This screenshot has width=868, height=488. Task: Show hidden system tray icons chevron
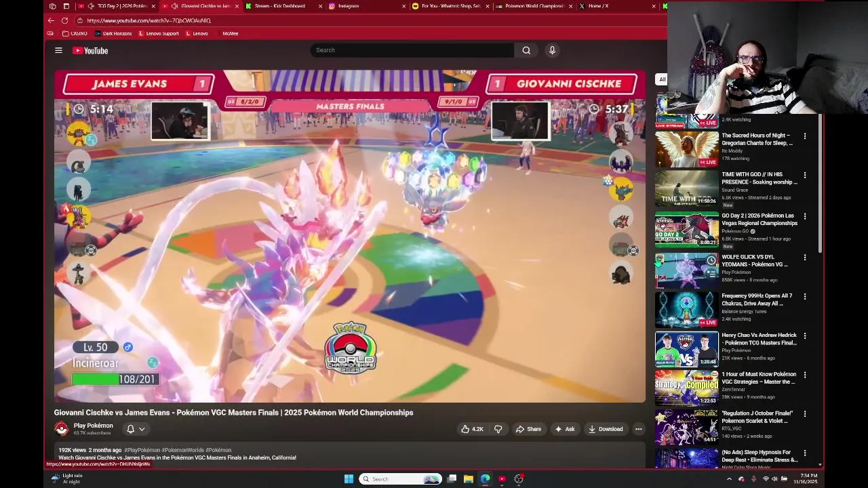pos(729,479)
